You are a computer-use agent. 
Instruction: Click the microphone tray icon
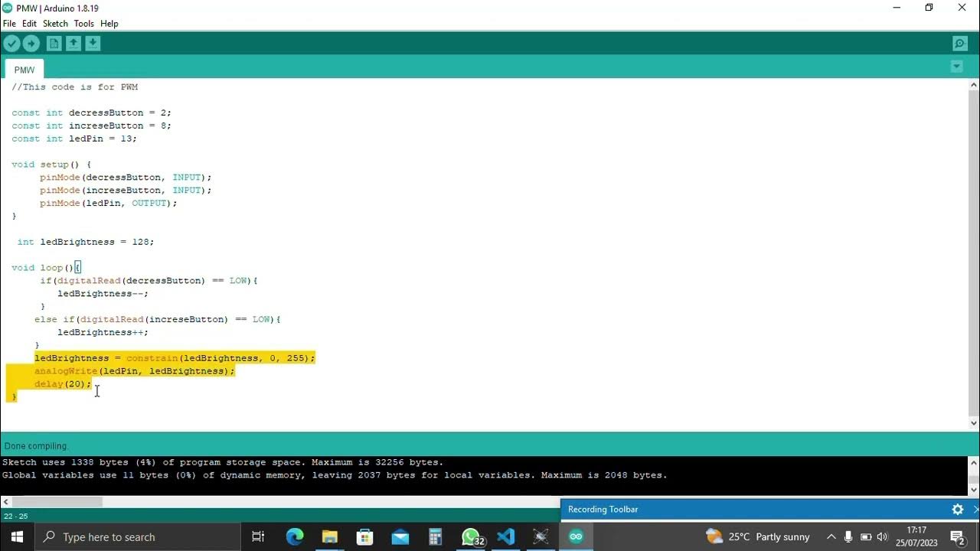click(848, 536)
